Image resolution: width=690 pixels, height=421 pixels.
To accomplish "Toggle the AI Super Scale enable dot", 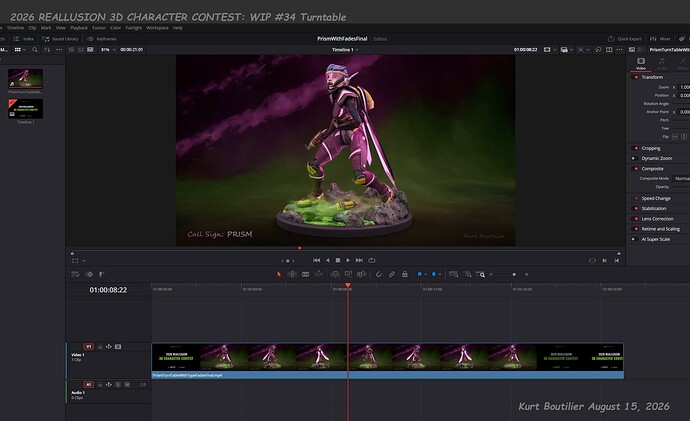I will tap(634, 239).
